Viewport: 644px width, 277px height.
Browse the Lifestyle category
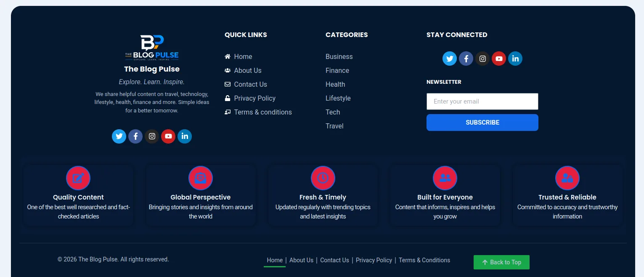tap(338, 98)
